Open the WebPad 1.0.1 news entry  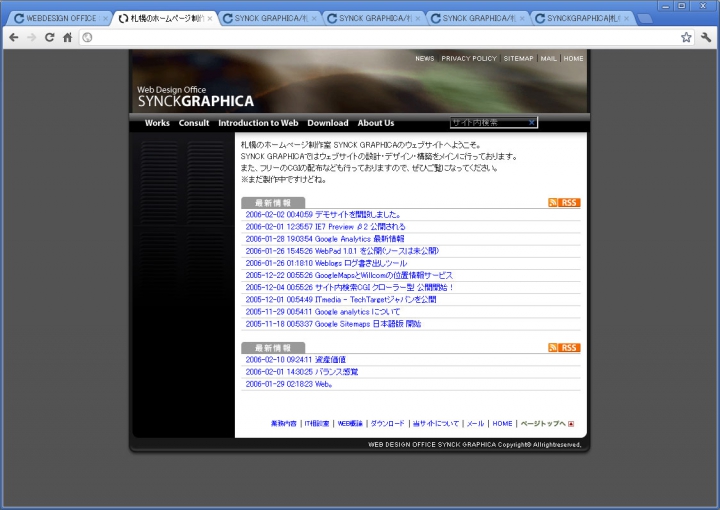[x=342, y=251]
